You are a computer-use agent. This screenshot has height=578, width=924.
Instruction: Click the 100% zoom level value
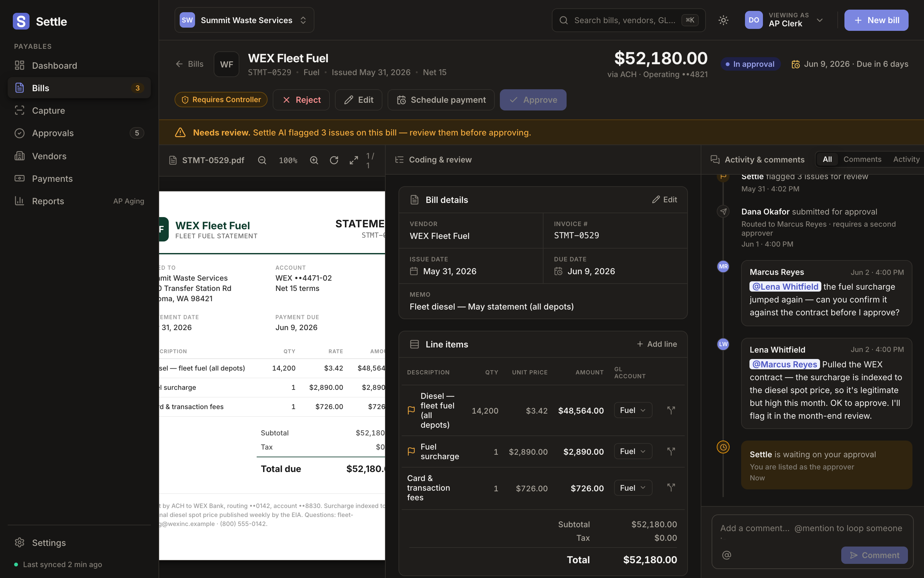click(288, 161)
